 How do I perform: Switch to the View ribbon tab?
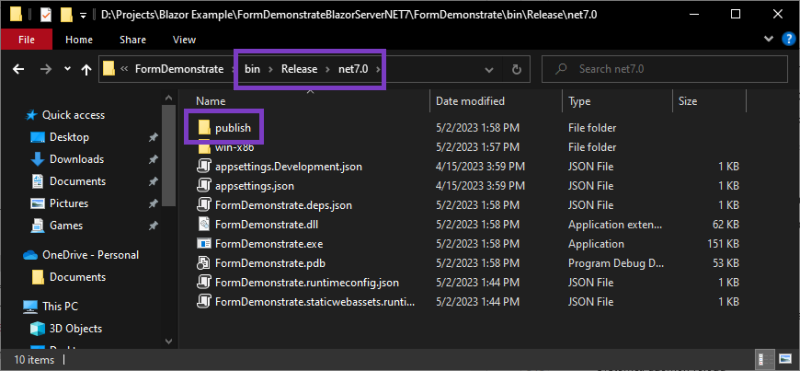(x=184, y=39)
